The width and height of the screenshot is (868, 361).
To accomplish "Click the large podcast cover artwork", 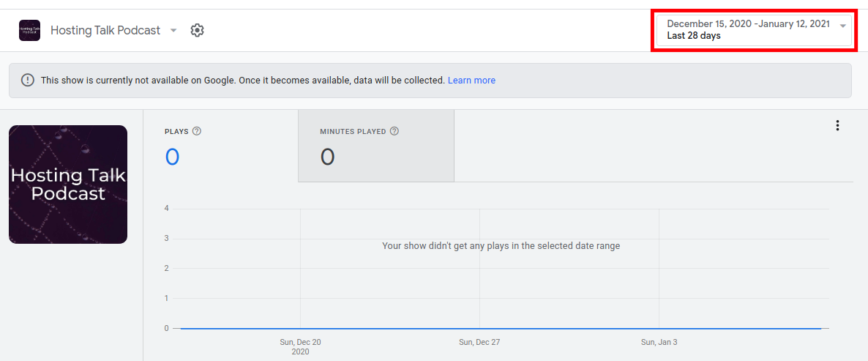I will (68, 185).
